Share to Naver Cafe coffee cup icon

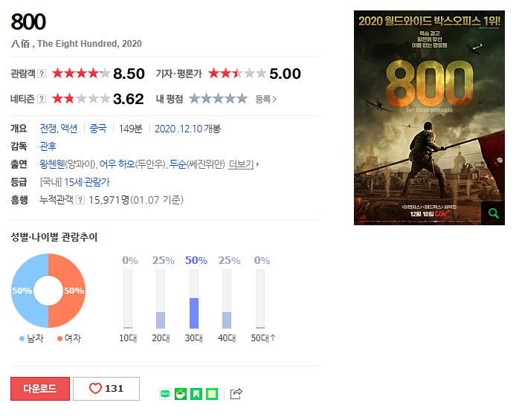pos(181,394)
